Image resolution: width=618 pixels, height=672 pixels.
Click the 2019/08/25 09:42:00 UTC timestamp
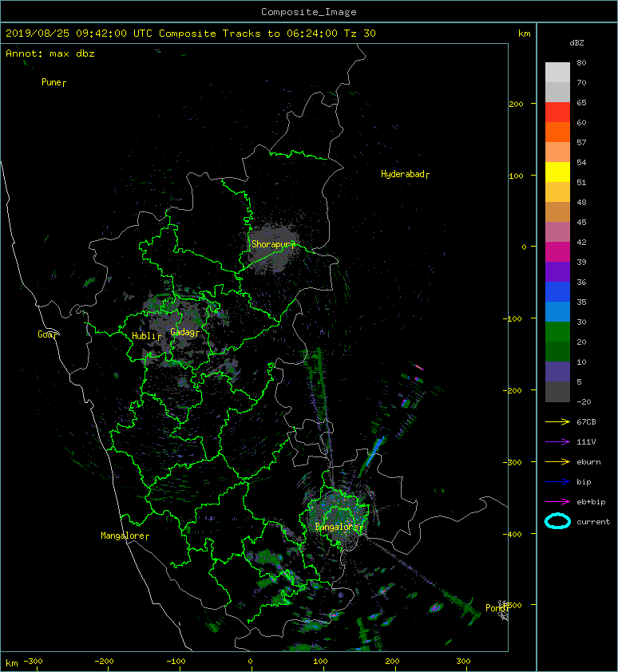[78, 34]
